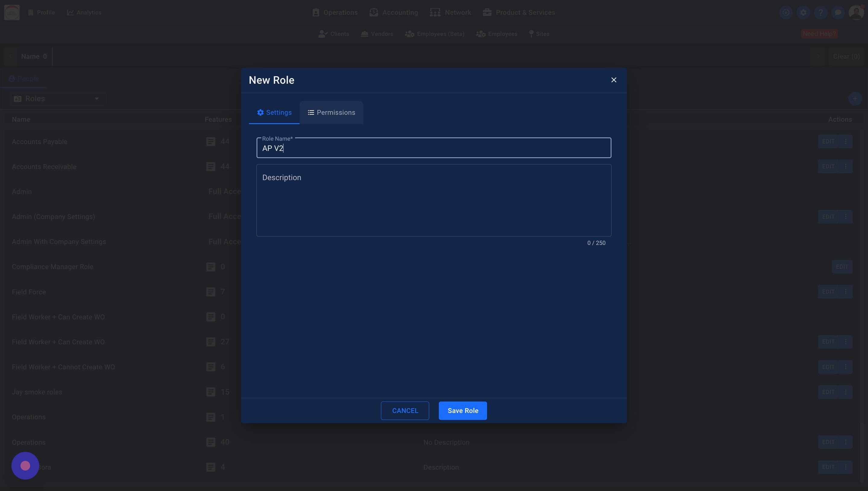This screenshot has width=868, height=491.
Task: Open the settings gear icon in header
Action: (x=803, y=12)
